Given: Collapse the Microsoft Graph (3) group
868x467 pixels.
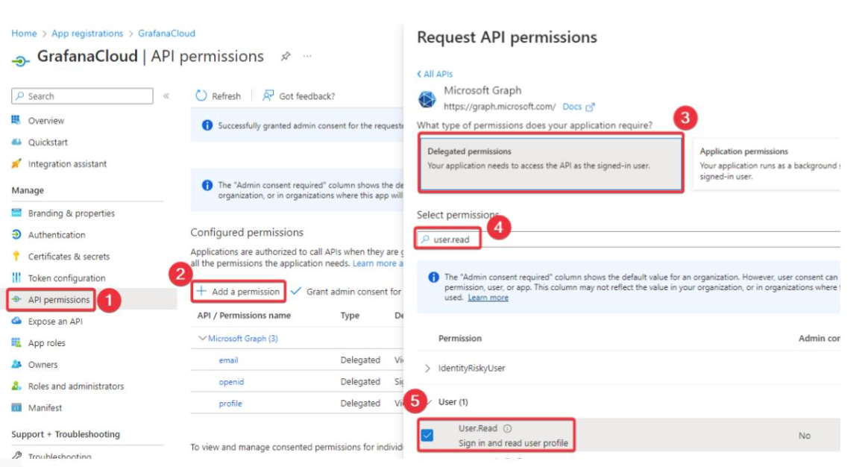Looking at the screenshot, I should pyautogui.click(x=202, y=338).
